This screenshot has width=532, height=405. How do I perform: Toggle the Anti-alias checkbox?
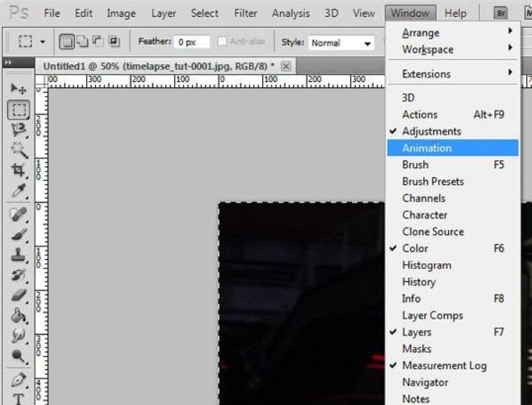pyautogui.click(x=222, y=41)
